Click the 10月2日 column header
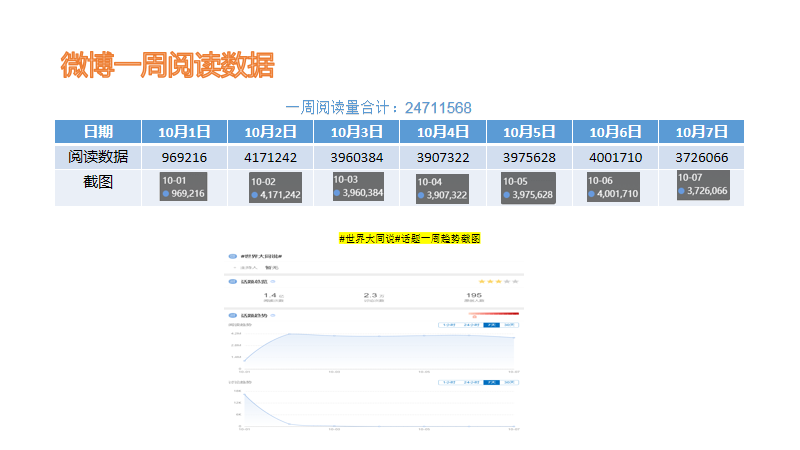The height and width of the screenshot is (450, 800). tap(270, 132)
